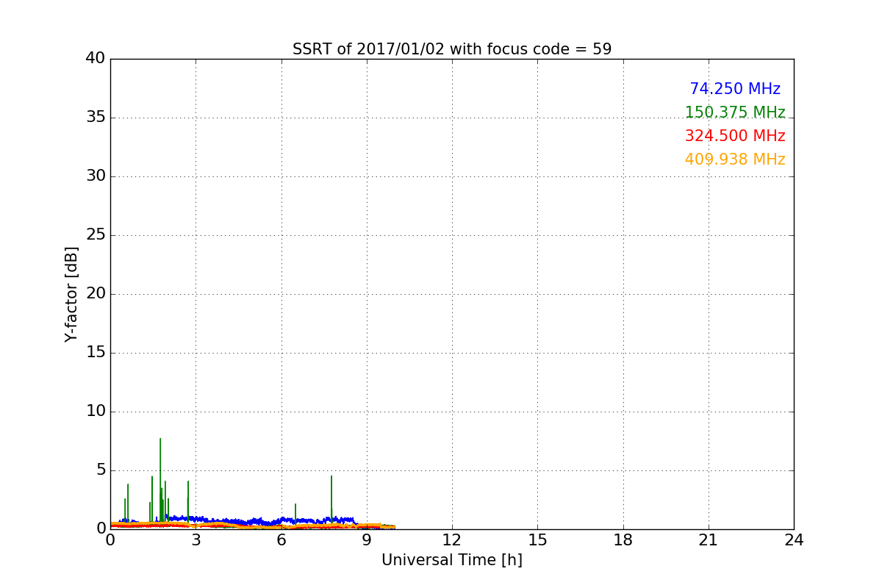The height and width of the screenshot is (588, 882).
Task: Click the y-axis tick label 20
Action: coord(96,294)
